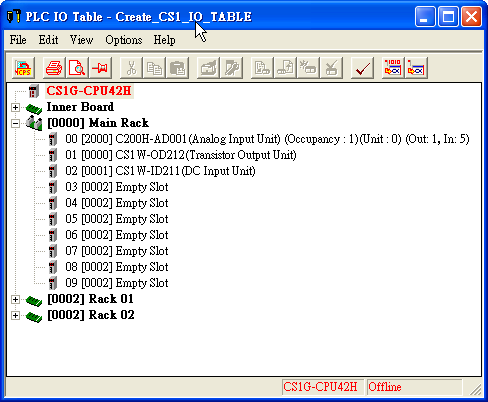Expand the Rack 02 node
488x402 pixels.
15,315
